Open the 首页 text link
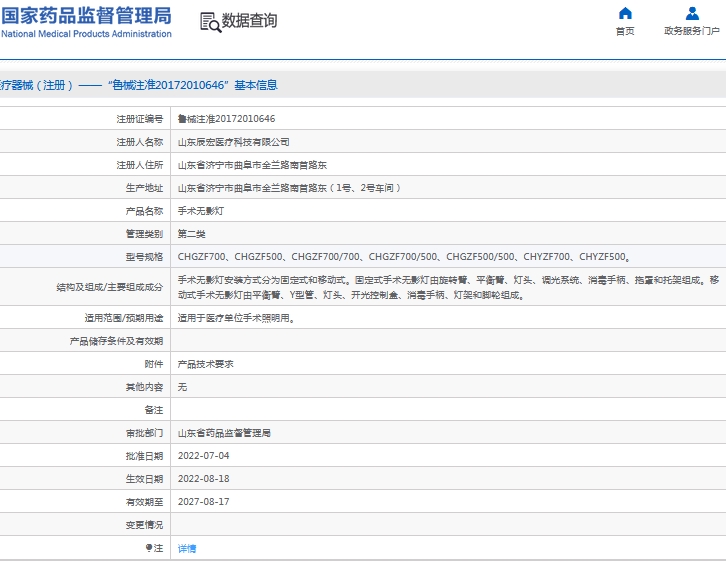The width and height of the screenshot is (726, 567). tap(625, 31)
